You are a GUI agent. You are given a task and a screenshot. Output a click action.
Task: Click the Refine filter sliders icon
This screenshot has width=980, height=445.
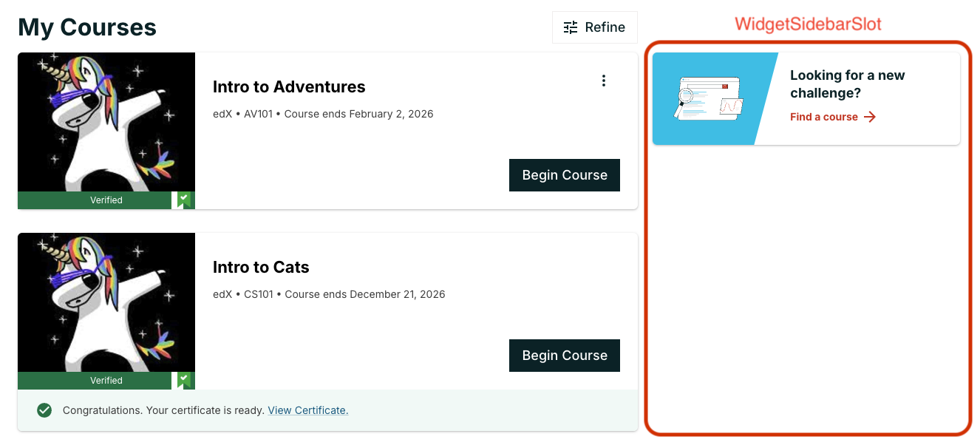coord(571,27)
